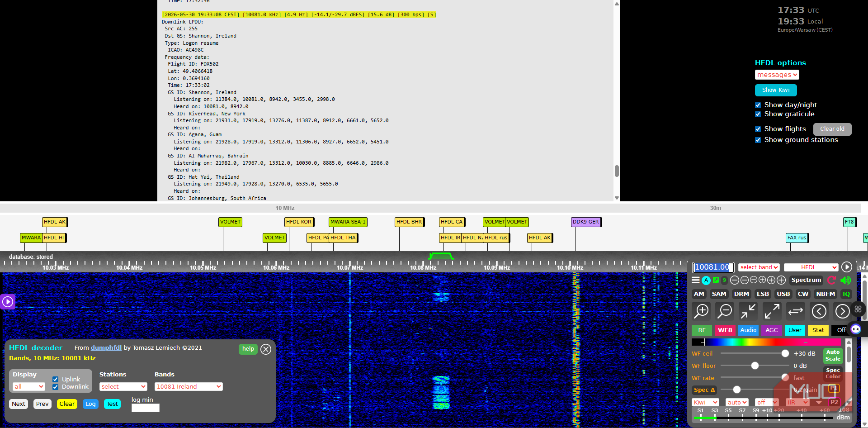The image size is (868, 428).
Task: Click the dumphfdl link
Action: [x=106, y=347]
